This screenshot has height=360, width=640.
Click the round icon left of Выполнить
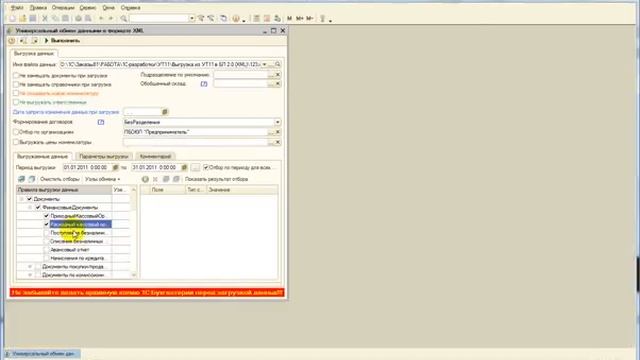[12, 41]
